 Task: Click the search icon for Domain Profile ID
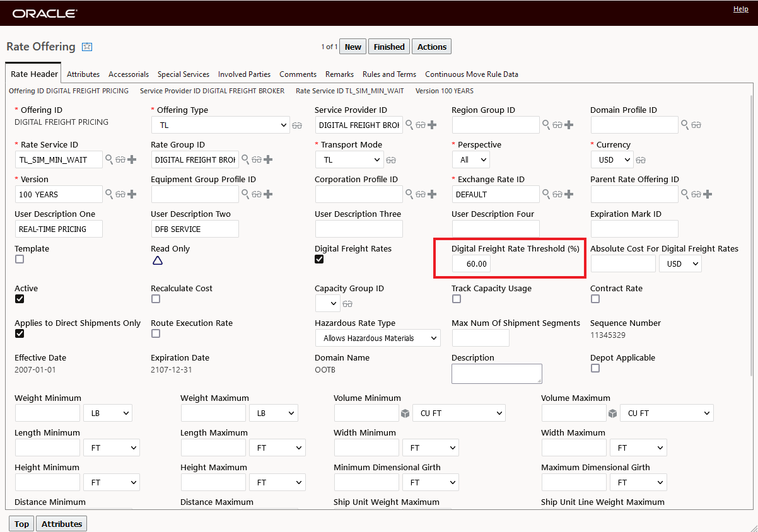pos(684,125)
